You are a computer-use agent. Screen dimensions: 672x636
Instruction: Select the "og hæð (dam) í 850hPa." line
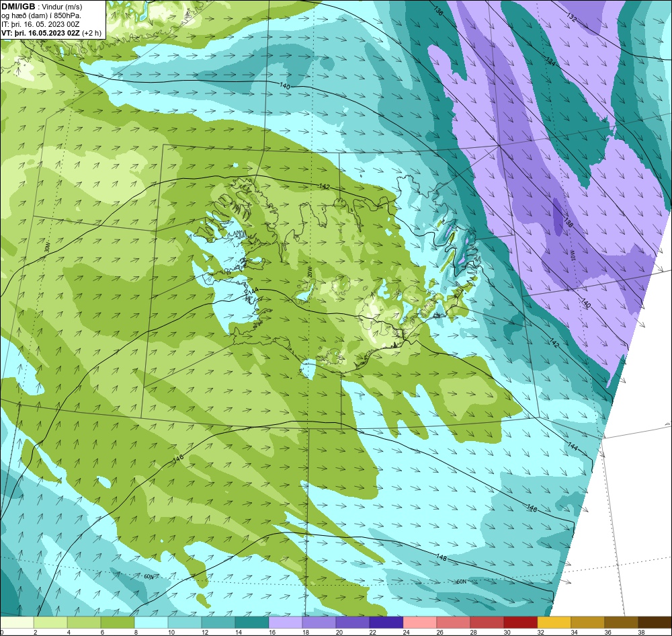[42, 15]
